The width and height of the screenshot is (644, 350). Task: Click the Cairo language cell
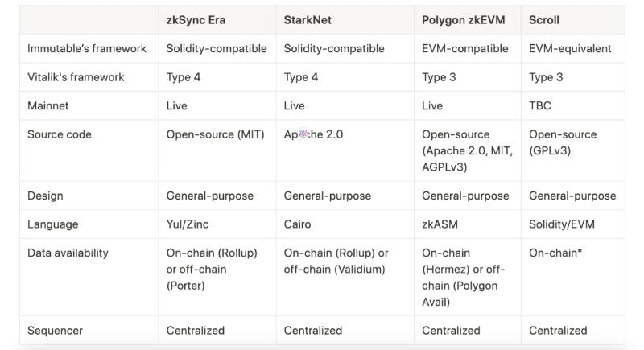(x=300, y=224)
